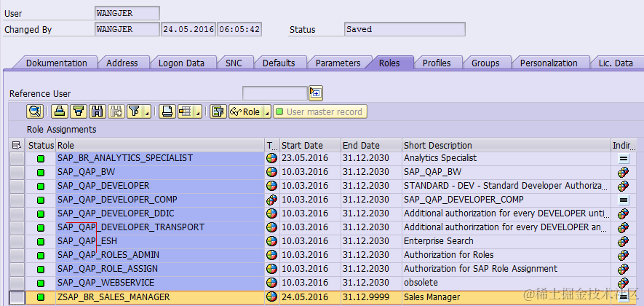644x306 pixels.
Task: Click the Start Date column header
Action: [x=310, y=145]
